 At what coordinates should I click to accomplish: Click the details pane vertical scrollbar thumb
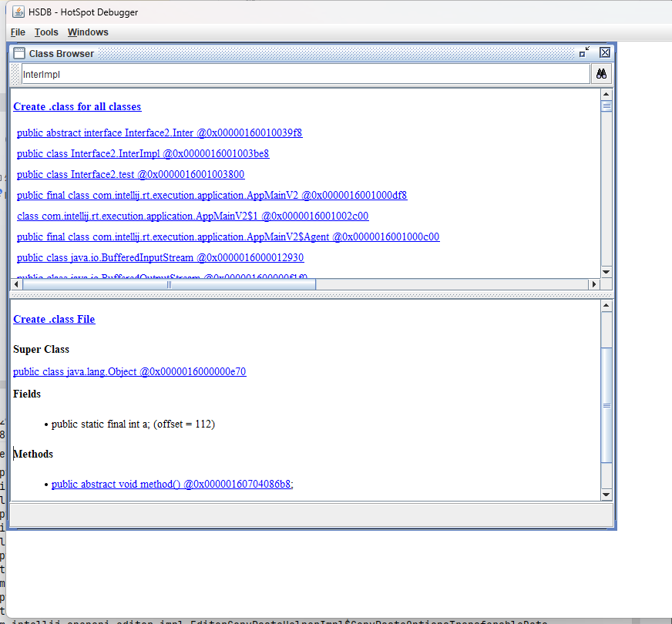coord(606,405)
